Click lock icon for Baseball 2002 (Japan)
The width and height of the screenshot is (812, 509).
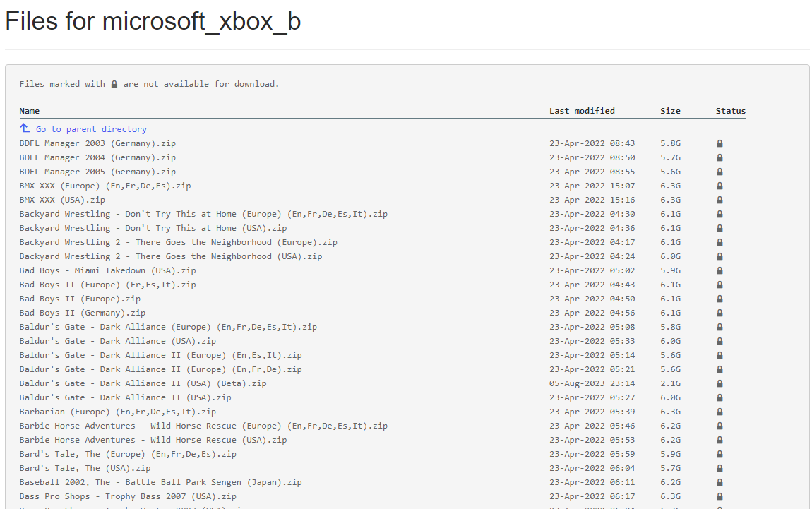tap(720, 483)
